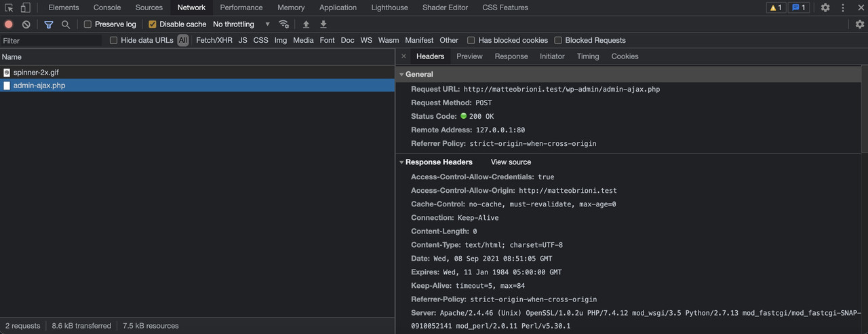
Task: Filter by Wasm requests
Action: pyautogui.click(x=389, y=40)
